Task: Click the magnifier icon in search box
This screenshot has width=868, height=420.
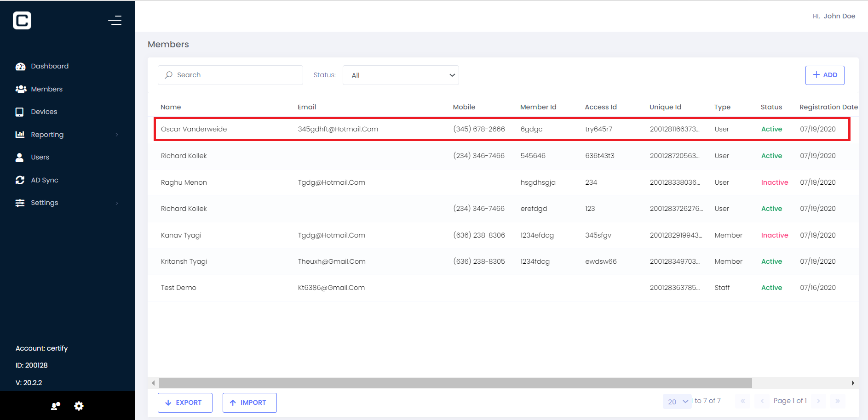Action: [x=169, y=75]
